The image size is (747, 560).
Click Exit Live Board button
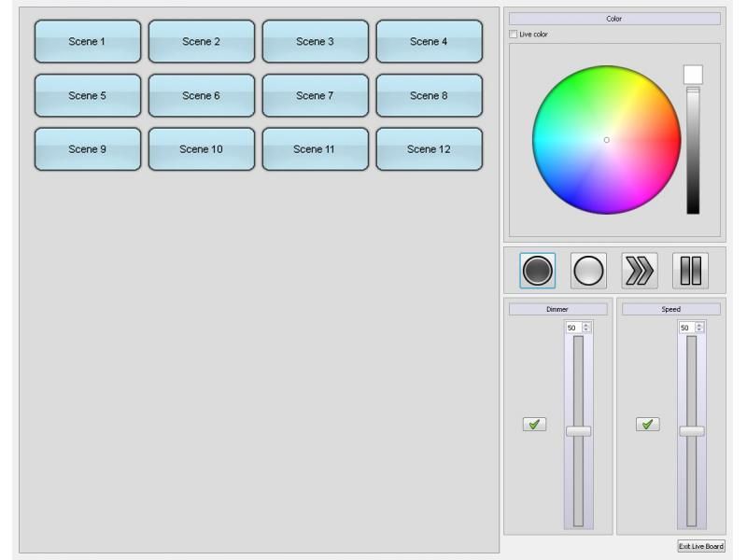(701, 546)
